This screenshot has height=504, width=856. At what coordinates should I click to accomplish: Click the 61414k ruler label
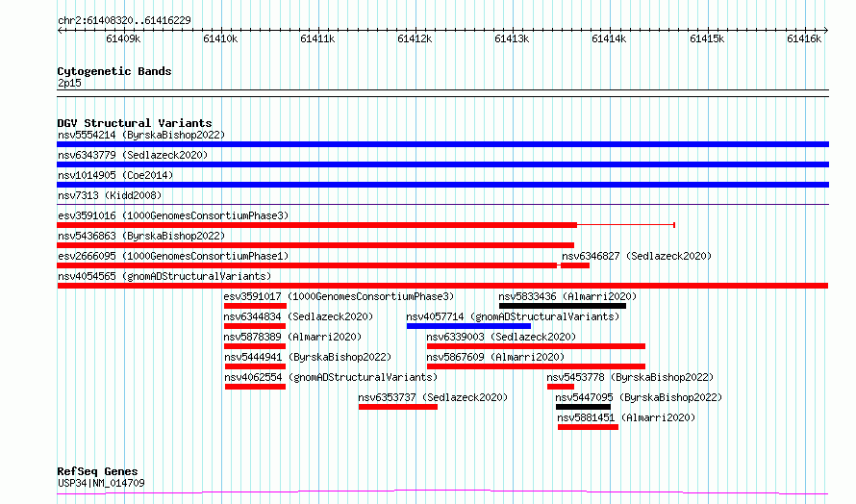point(609,38)
